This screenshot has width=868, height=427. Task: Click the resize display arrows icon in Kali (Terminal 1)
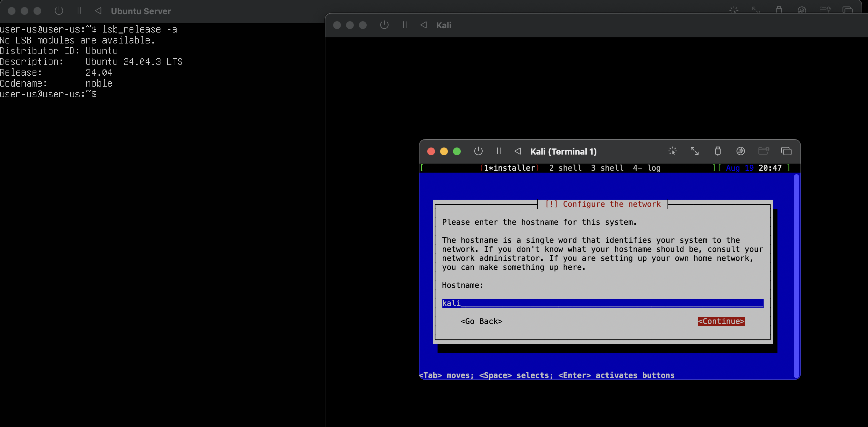(695, 151)
